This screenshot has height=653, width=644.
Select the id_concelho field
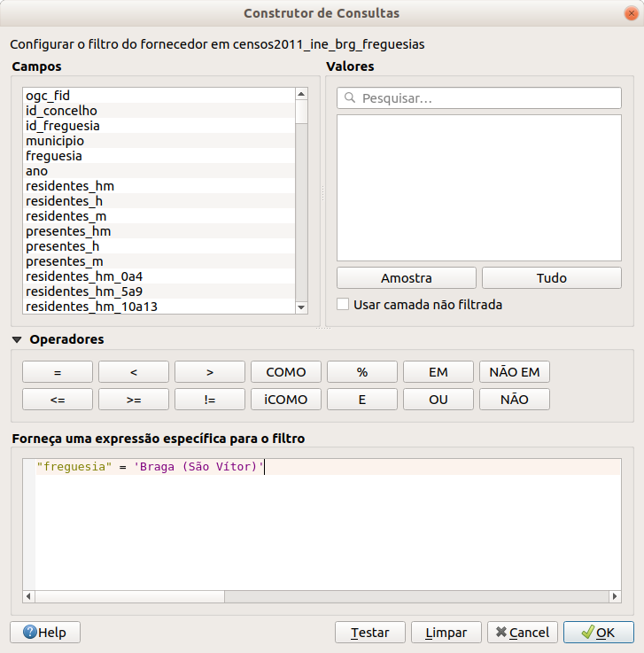[x=61, y=111]
